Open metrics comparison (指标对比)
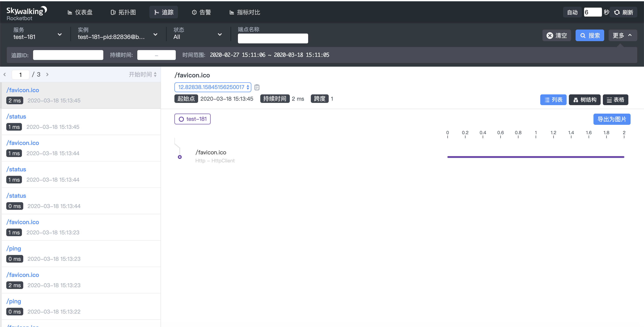The image size is (644, 327). 244,12
